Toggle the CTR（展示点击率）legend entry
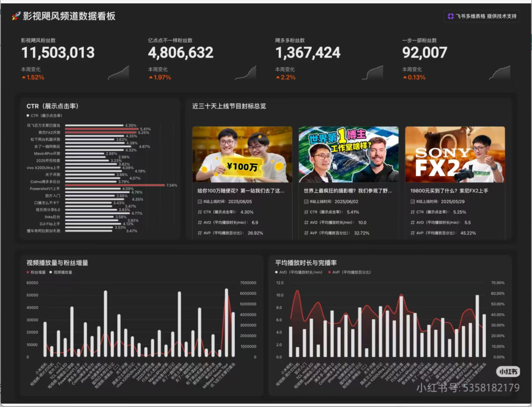Screen dimensions: 532x407 pos(44,116)
